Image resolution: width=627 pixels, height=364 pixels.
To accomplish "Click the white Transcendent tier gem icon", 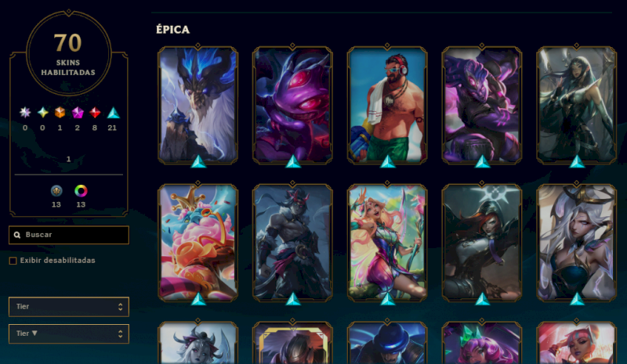I will click(x=25, y=113).
